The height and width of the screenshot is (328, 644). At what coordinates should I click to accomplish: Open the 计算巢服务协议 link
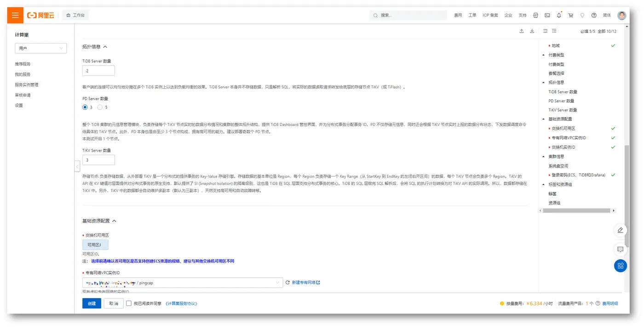click(x=181, y=303)
